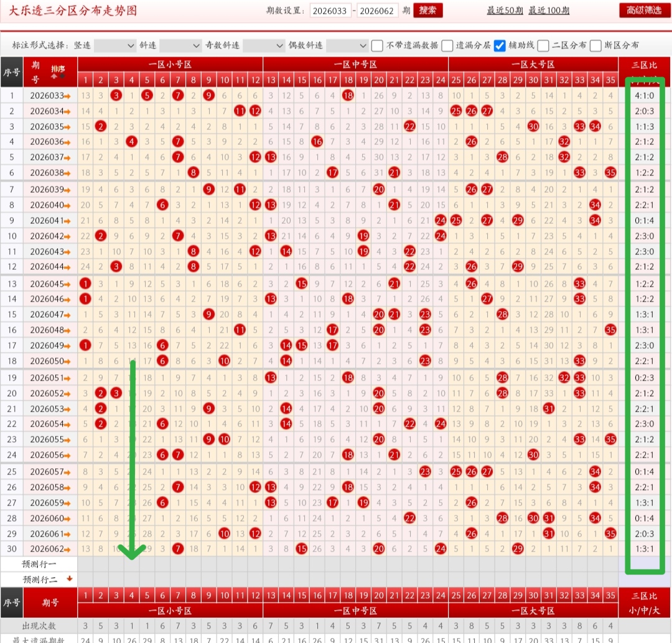
Task: Click red ball 16 in row 2026036
Action: point(317,141)
